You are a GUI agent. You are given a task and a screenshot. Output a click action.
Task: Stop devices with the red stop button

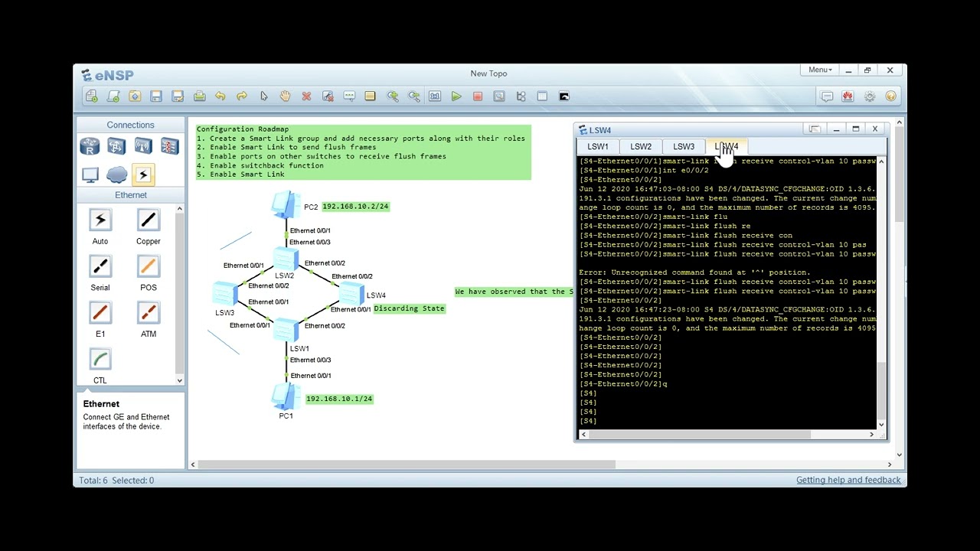pyautogui.click(x=478, y=96)
